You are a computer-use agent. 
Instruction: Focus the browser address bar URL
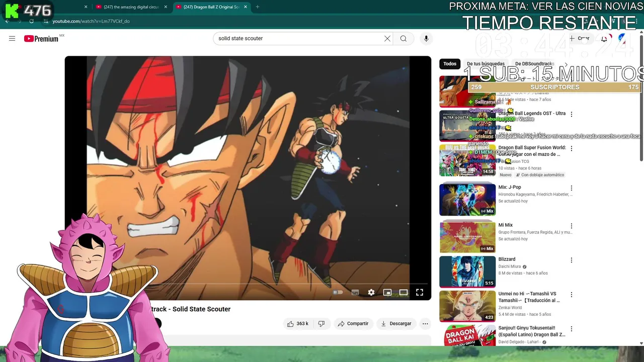[x=91, y=21]
